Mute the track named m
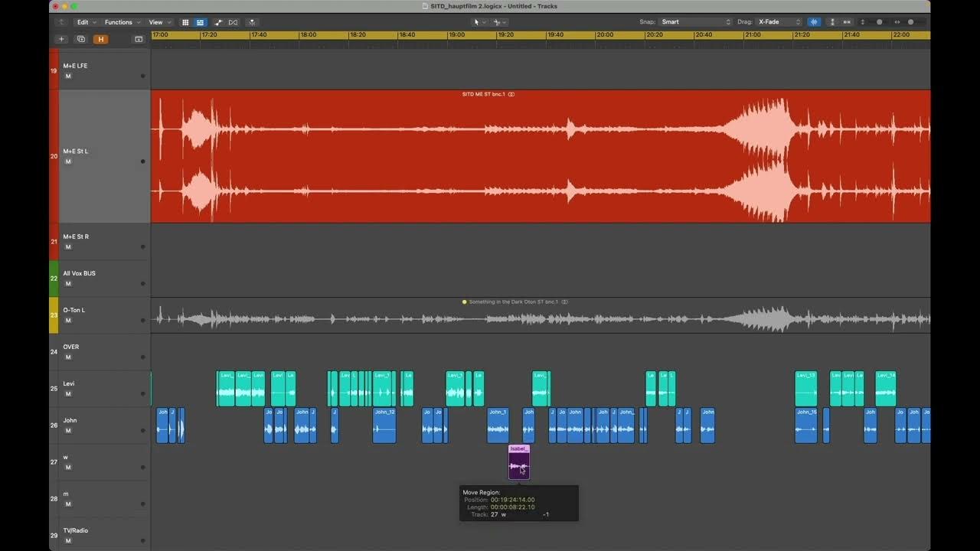 click(67, 504)
